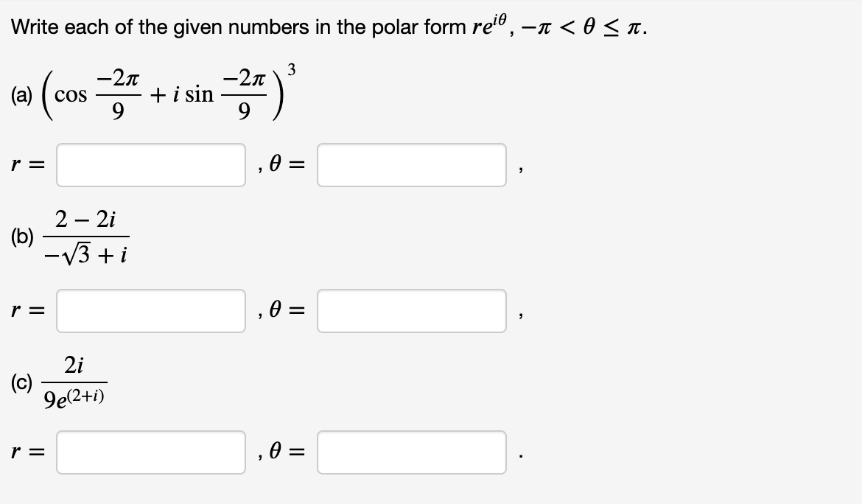Click the r input field for part (b)

(x=150, y=310)
